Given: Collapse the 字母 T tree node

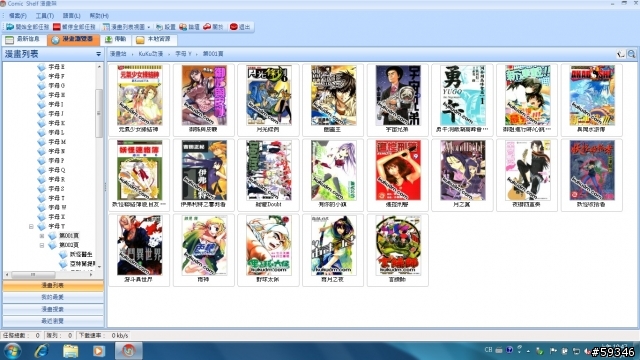Looking at the screenshot, I should point(31,226).
